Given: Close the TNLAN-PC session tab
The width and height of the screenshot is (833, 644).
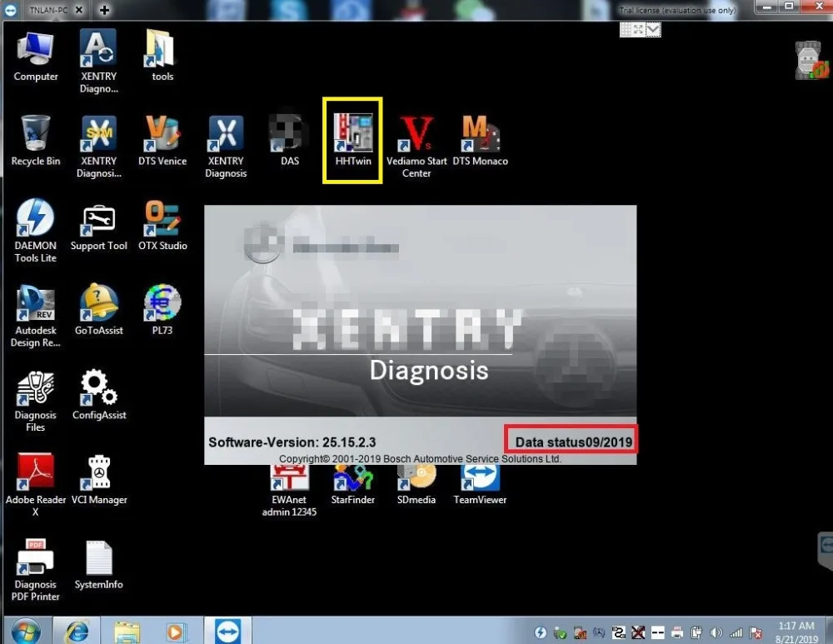Looking at the screenshot, I should point(78,9).
